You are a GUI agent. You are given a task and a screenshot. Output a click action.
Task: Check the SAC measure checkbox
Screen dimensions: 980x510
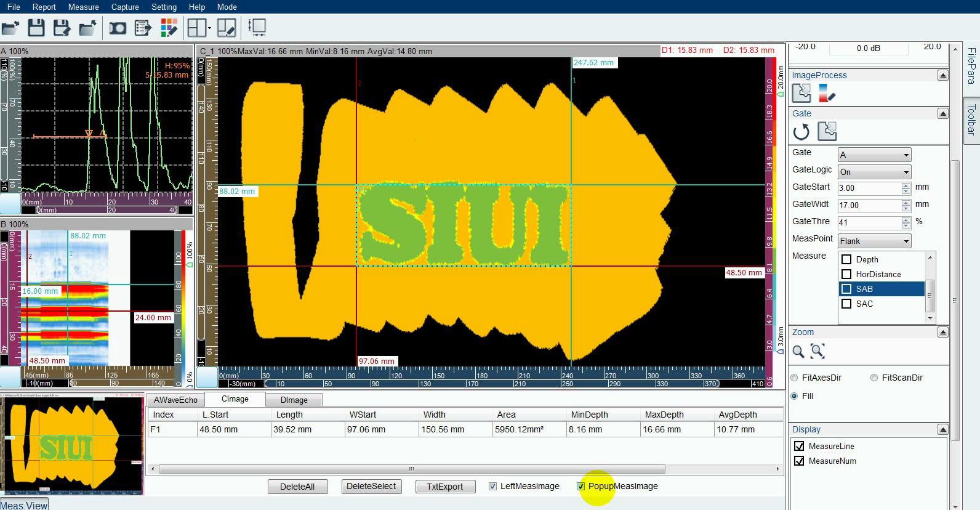(846, 304)
